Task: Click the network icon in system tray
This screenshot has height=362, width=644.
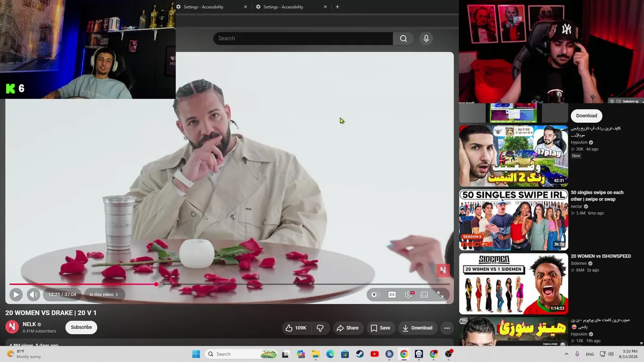Action: pyautogui.click(x=603, y=354)
